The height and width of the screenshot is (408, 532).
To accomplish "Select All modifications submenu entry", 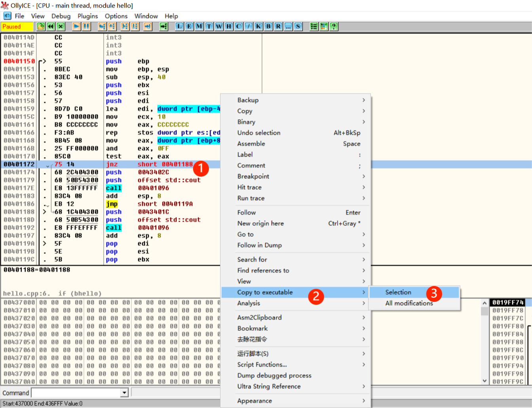I will [409, 303].
